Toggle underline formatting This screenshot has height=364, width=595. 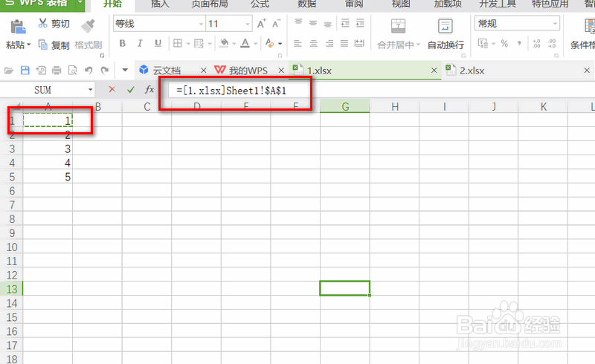click(158, 43)
